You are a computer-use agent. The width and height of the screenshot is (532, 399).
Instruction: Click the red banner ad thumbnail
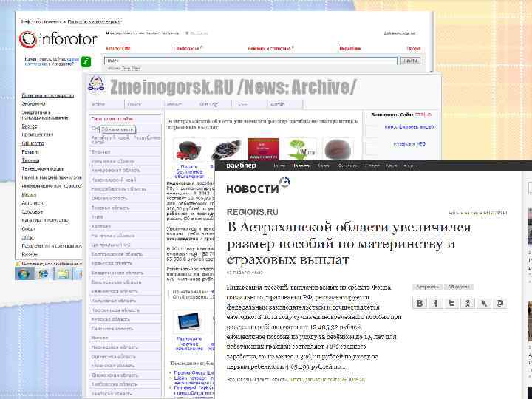pos(263,149)
